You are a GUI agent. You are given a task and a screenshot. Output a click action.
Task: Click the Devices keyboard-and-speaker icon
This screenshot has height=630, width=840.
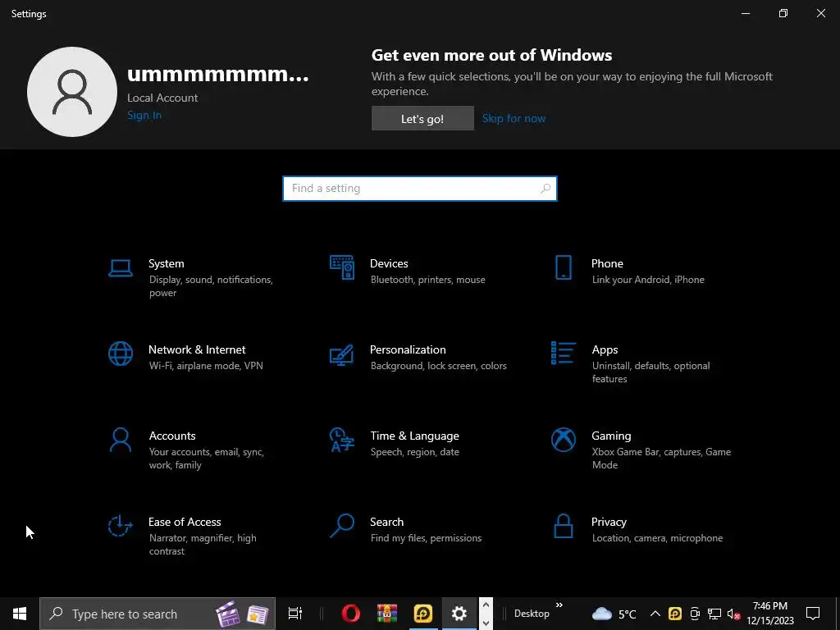342,267
